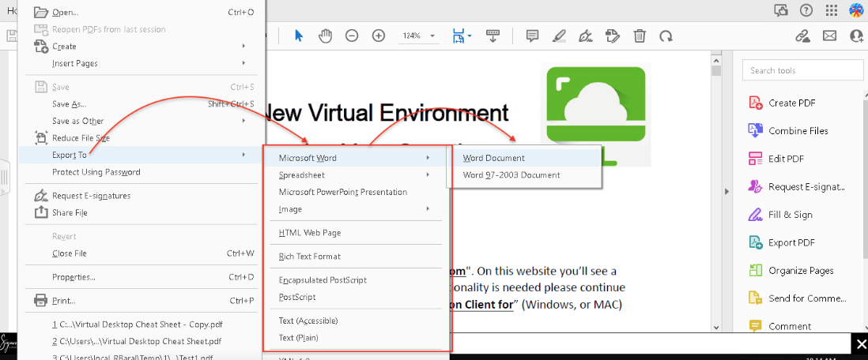Select Word 97-2003 Document
Viewport: 868px width, 360px height.
[x=511, y=175]
